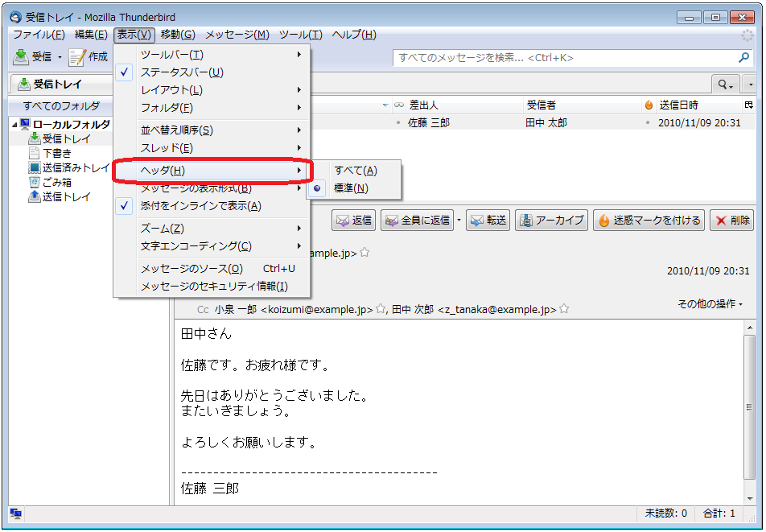Click the 削除 delete button
Viewport: 766px width, 532px height.
pos(732,221)
